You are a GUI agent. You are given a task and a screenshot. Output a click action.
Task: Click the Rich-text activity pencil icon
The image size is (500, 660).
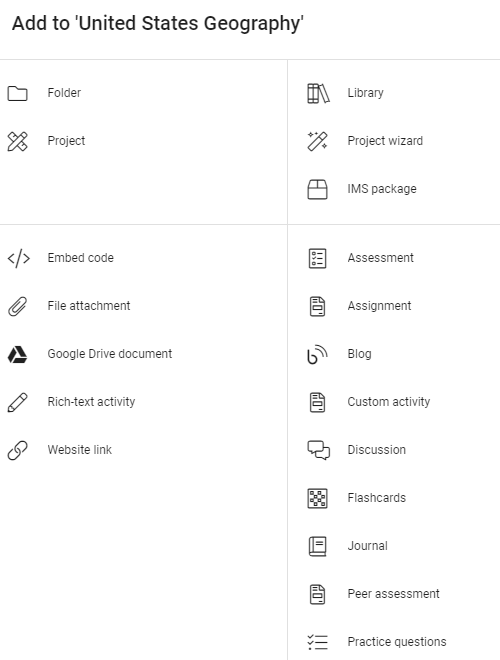pos(17,402)
